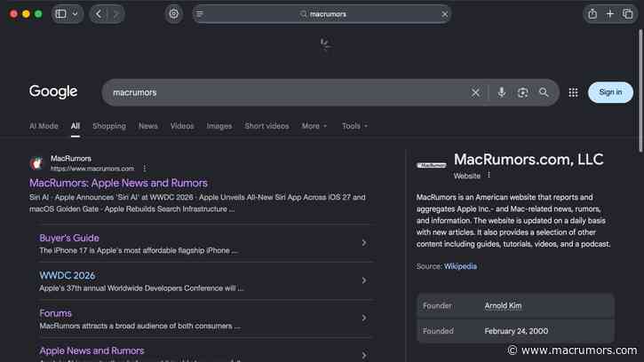Open the Wikipedia source link

pyautogui.click(x=460, y=266)
